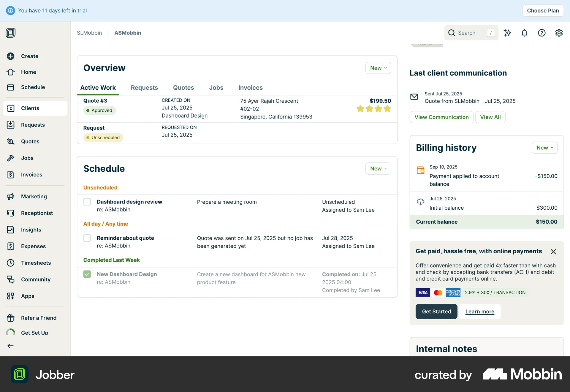This screenshot has height=392, width=570.
Task: Open the notifications bell
Action: (524, 33)
